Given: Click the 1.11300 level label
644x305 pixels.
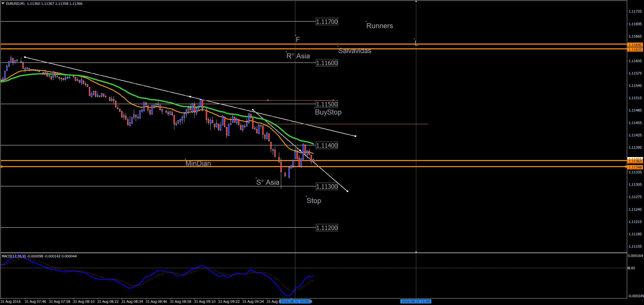Looking at the screenshot, I should [x=327, y=187].
